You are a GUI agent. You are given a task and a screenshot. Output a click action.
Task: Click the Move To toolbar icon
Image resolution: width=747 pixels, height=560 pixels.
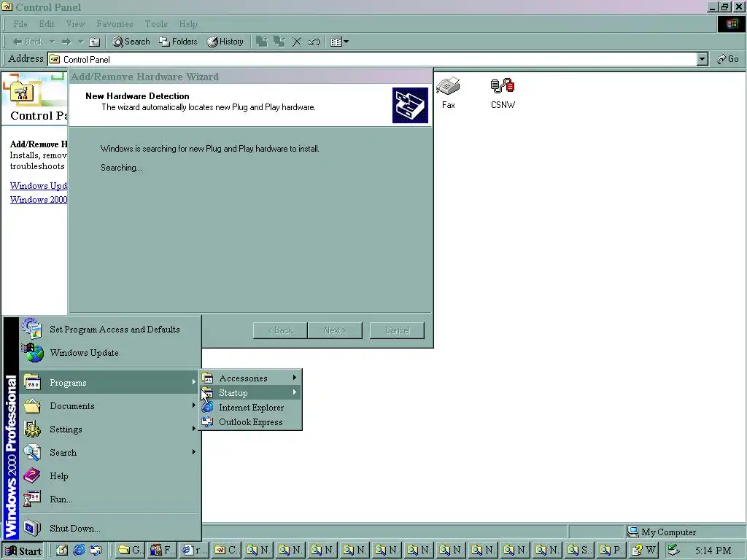click(262, 42)
